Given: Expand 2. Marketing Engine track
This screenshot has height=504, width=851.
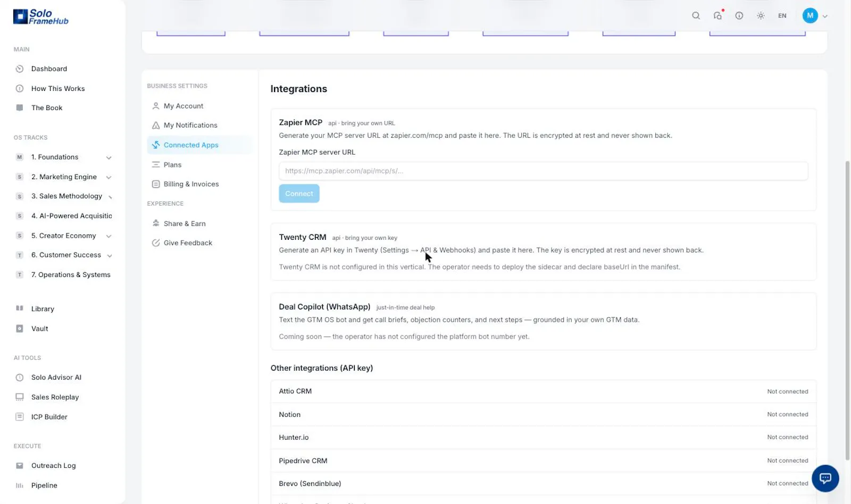Looking at the screenshot, I should click(109, 177).
